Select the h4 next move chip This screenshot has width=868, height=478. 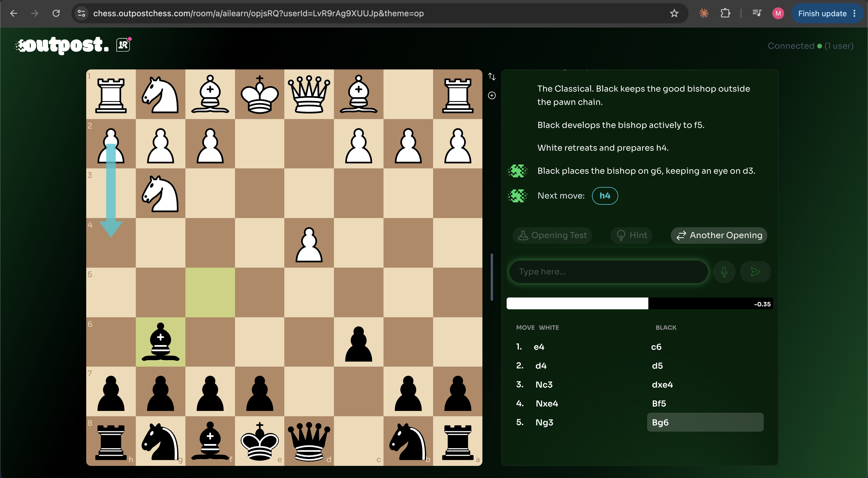(x=605, y=196)
